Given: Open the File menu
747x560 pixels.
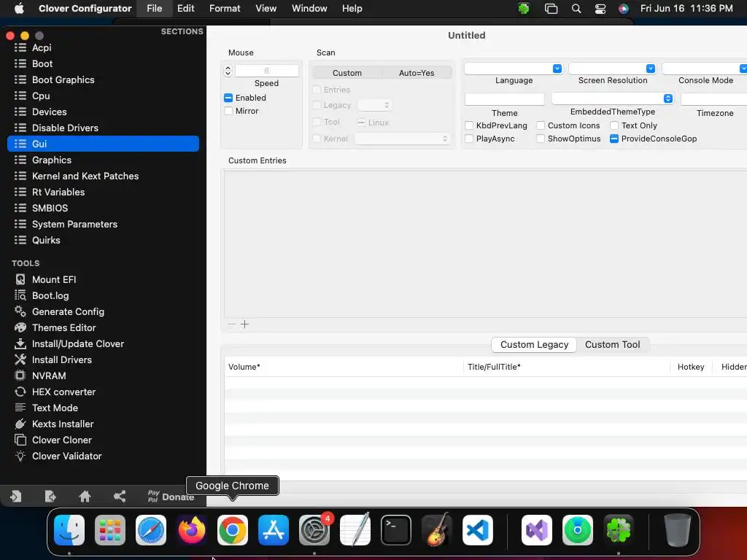Looking at the screenshot, I should pyautogui.click(x=155, y=9).
